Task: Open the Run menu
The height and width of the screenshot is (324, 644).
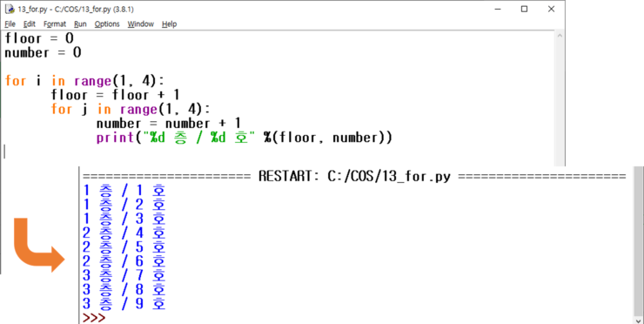Action: point(80,24)
